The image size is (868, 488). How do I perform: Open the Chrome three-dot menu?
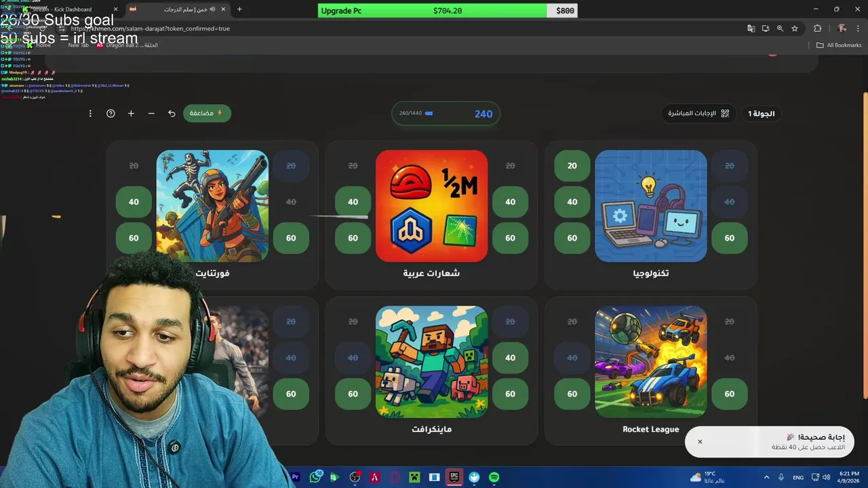pyautogui.click(x=858, y=28)
